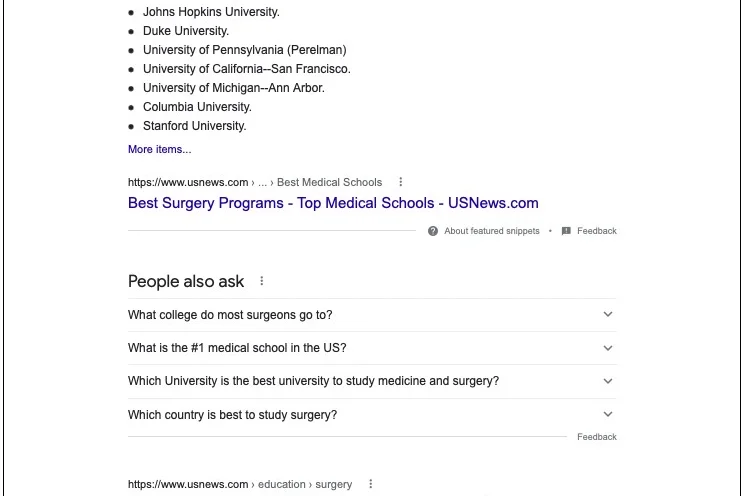Viewport: 745px width, 496px height.
Task: Select "What is the #1 medical school" question text
Action: [x=237, y=348]
